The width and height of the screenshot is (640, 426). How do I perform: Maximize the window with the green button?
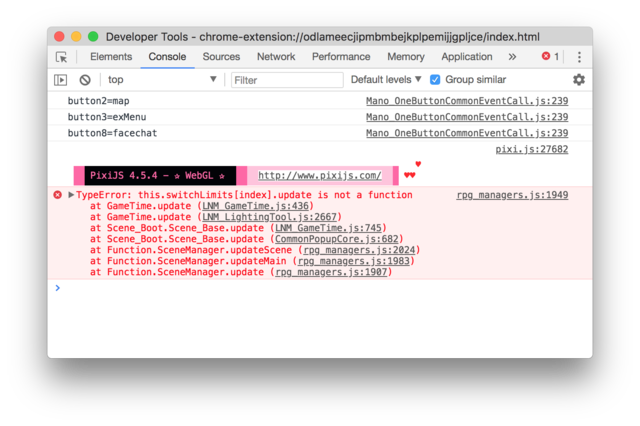pyautogui.click(x=93, y=37)
